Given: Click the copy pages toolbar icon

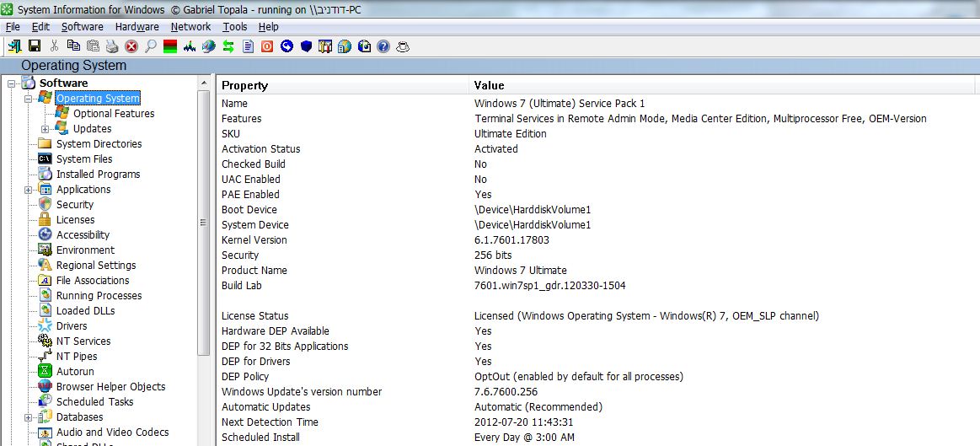Looking at the screenshot, I should point(73,46).
